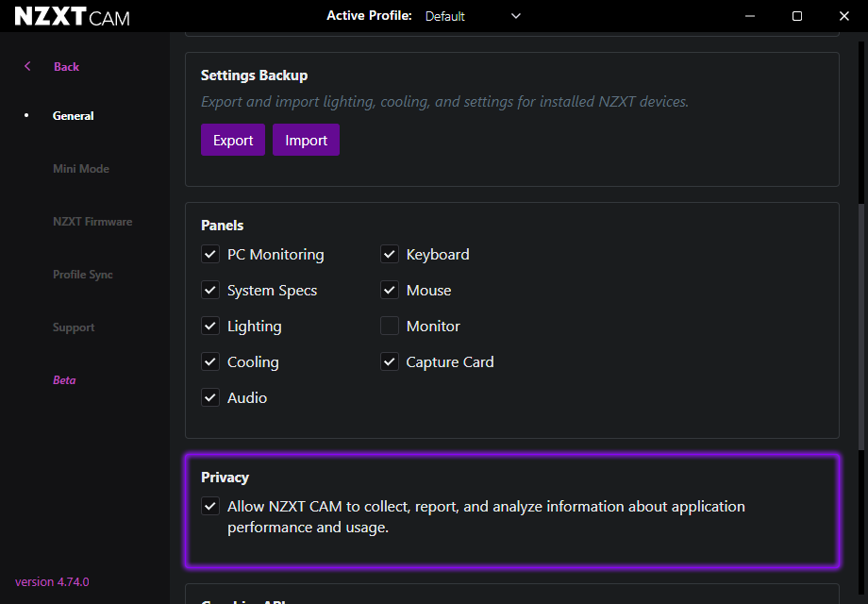Click the Privacy heading
This screenshot has width=868, height=604.
[225, 478]
